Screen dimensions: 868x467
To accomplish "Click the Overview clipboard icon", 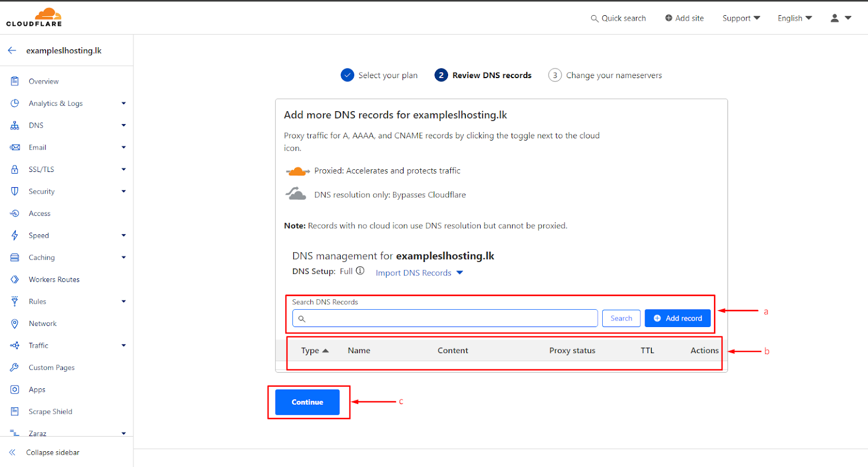I will [x=15, y=81].
